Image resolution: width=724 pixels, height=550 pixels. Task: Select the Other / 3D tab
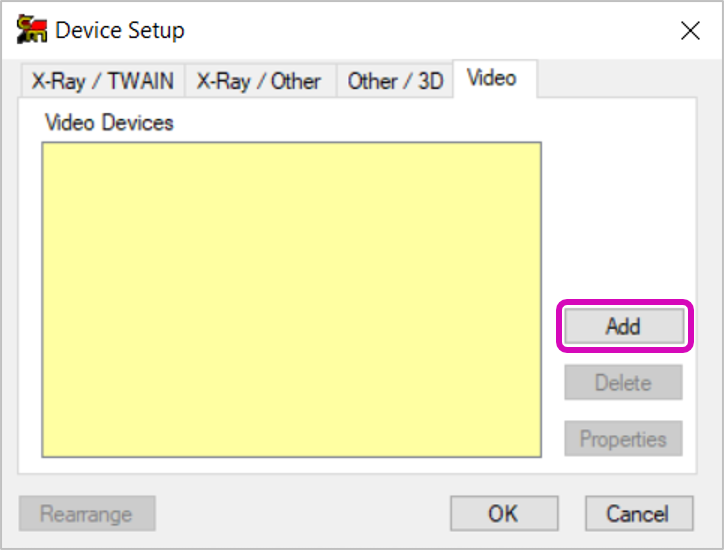pyautogui.click(x=395, y=81)
